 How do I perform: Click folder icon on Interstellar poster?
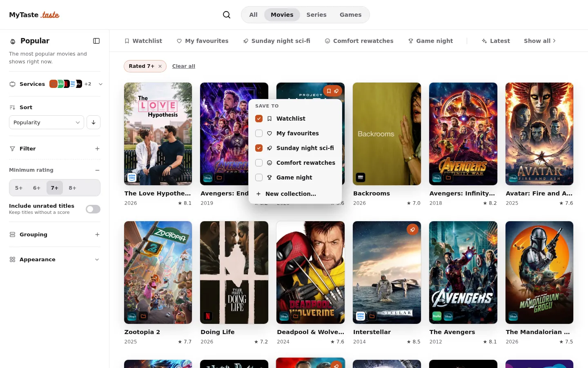point(372,316)
